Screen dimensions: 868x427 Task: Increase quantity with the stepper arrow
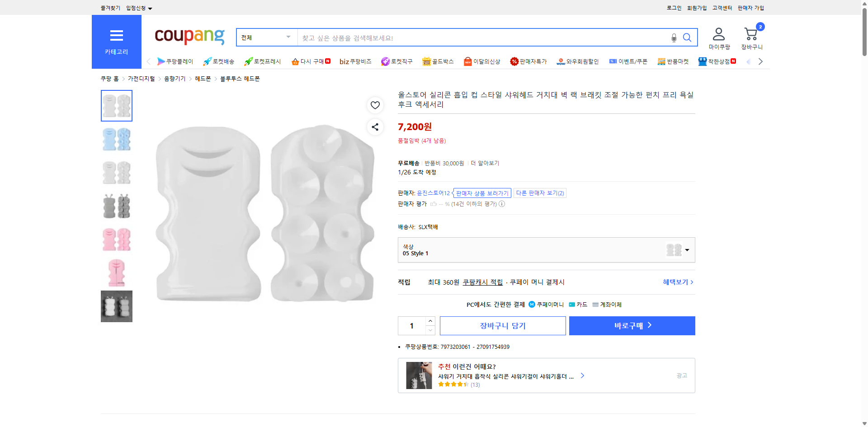pyautogui.click(x=430, y=321)
